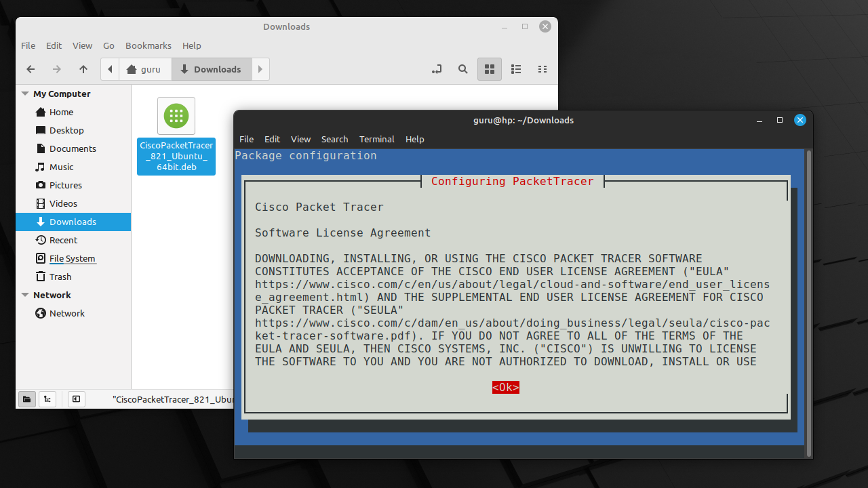The image size is (868, 488).
Task: Open the View menu in the terminal
Action: click(x=300, y=139)
